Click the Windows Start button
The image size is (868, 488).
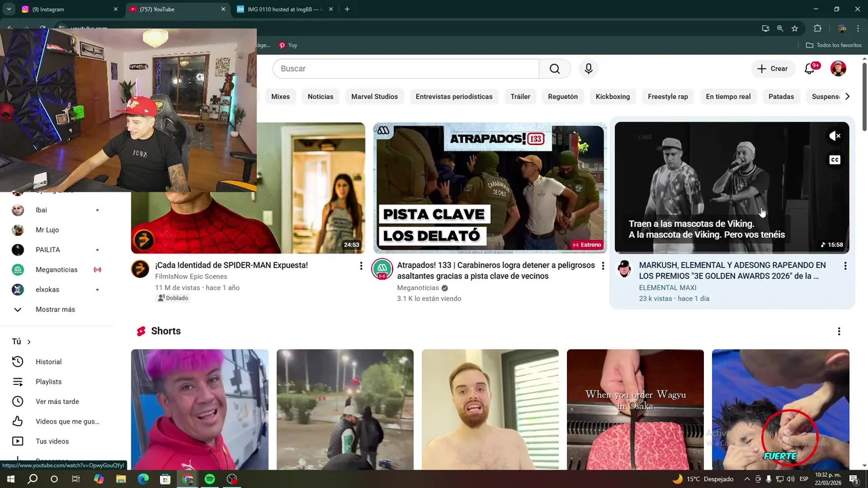(x=10, y=479)
